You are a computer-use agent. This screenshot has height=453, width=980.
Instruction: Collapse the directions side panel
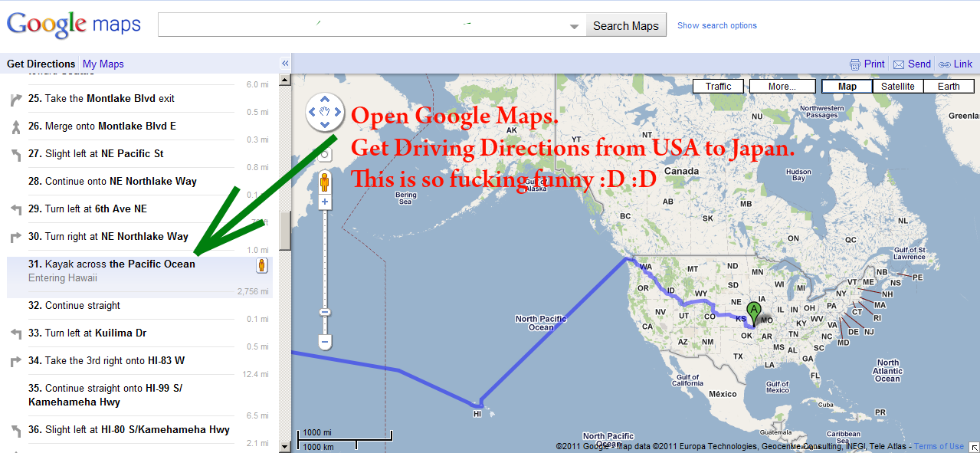[285, 64]
